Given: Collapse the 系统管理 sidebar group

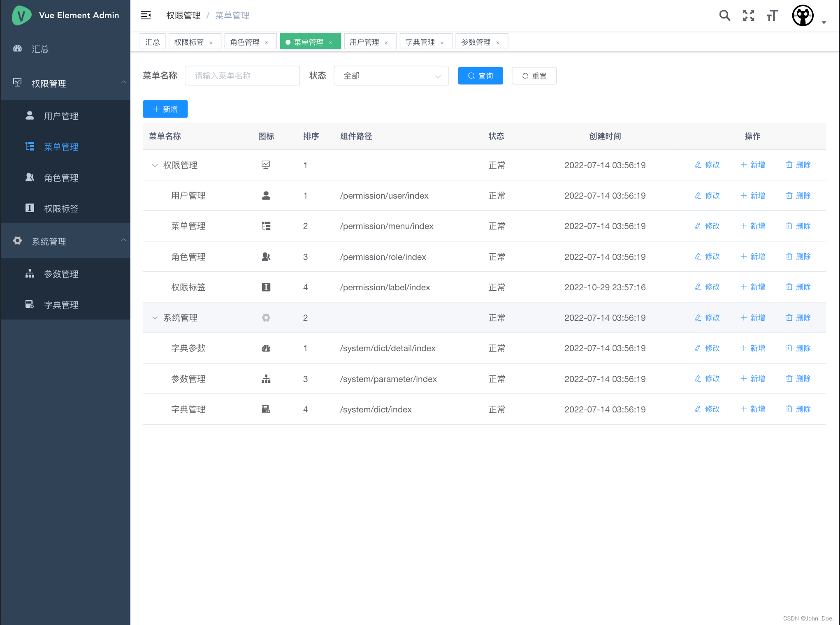Looking at the screenshot, I should click(65, 241).
